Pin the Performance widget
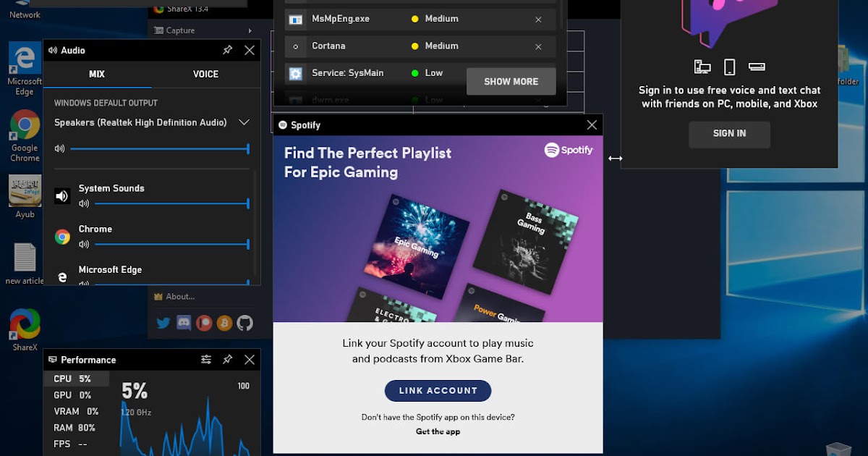The height and width of the screenshot is (456, 868). [228, 359]
